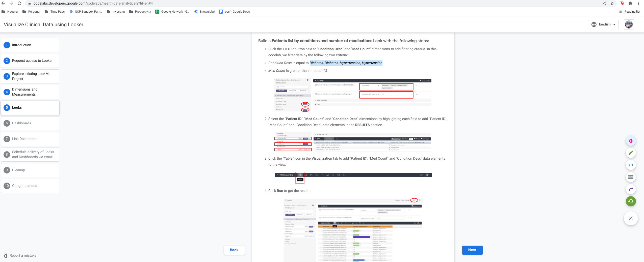
Task: Select the green pencil edit icon
Action: click(631, 153)
